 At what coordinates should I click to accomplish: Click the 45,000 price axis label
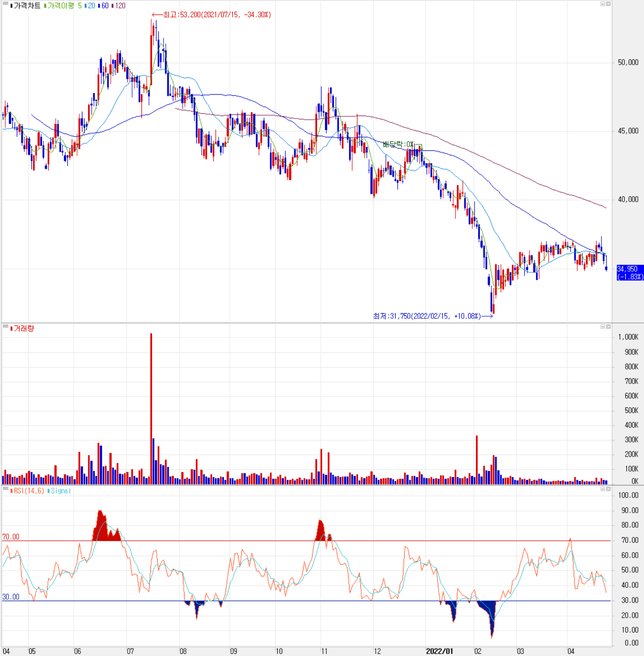coord(628,131)
